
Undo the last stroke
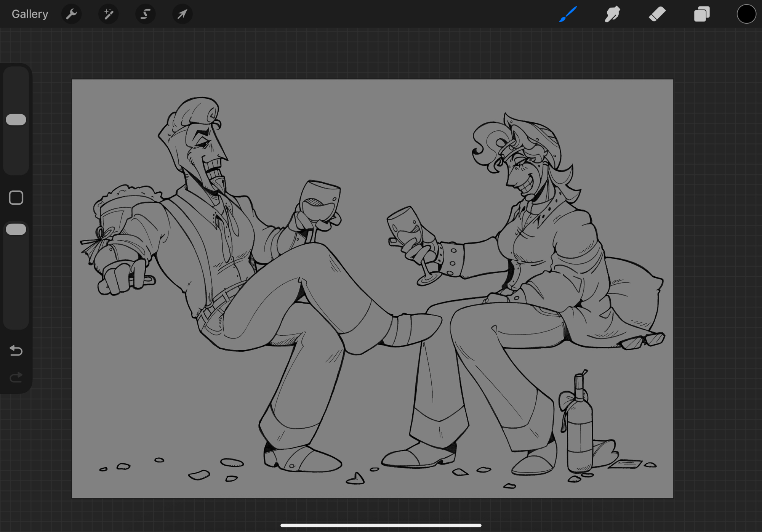[16, 350]
